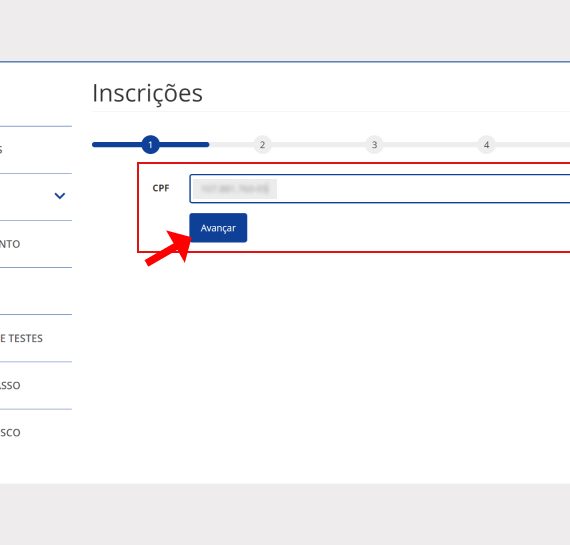The image size is (570, 545).
Task: Select sidebar entry ending in "SCO"
Action: (10, 433)
